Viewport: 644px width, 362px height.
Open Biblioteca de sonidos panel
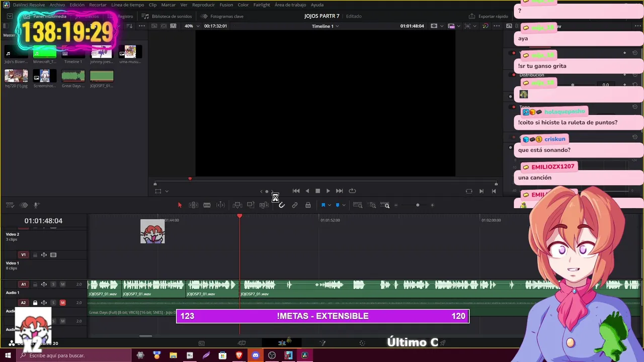pyautogui.click(x=167, y=16)
